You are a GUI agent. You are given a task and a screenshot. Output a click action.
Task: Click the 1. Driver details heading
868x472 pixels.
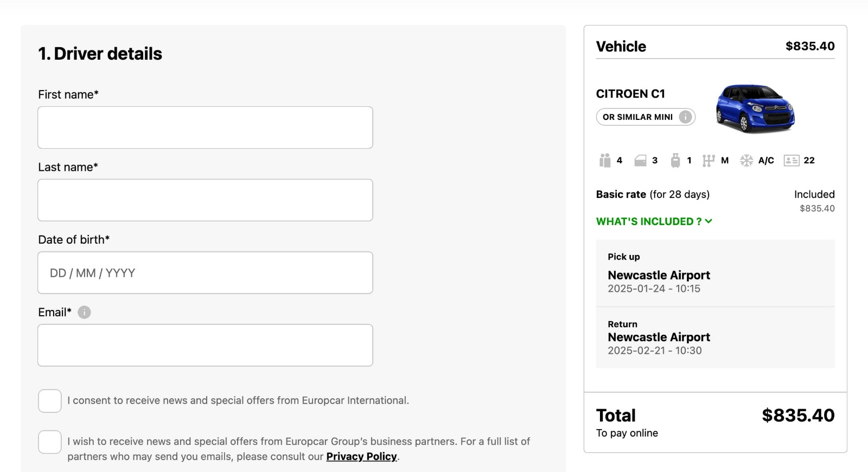coord(100,54)
